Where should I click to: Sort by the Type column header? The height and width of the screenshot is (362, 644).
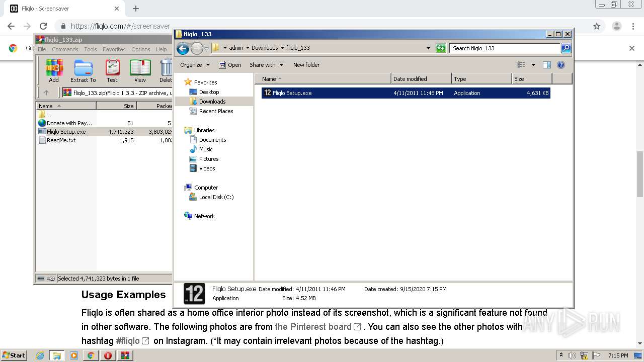point(481,79)
